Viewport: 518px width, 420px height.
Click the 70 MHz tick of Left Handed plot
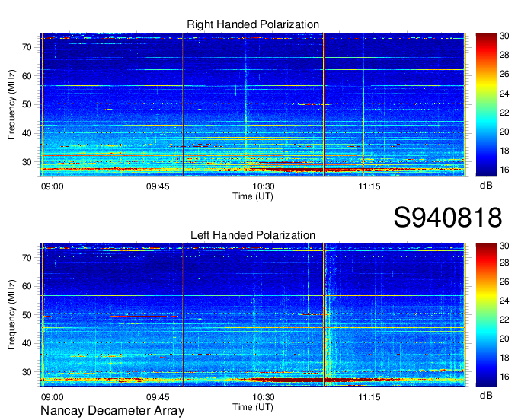[x=27, y=258]
